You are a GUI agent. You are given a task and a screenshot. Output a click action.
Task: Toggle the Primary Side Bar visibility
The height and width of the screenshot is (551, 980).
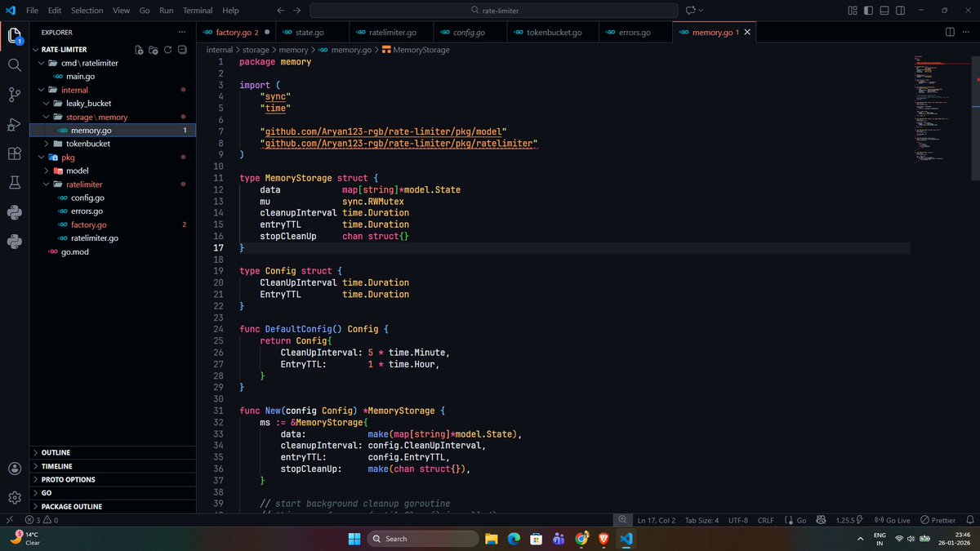867,11
